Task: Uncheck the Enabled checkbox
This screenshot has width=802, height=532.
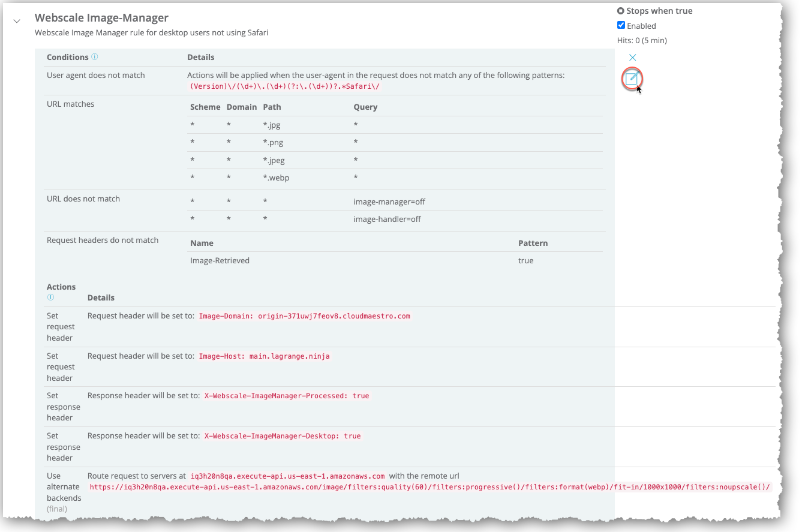Action: point(621,25)
